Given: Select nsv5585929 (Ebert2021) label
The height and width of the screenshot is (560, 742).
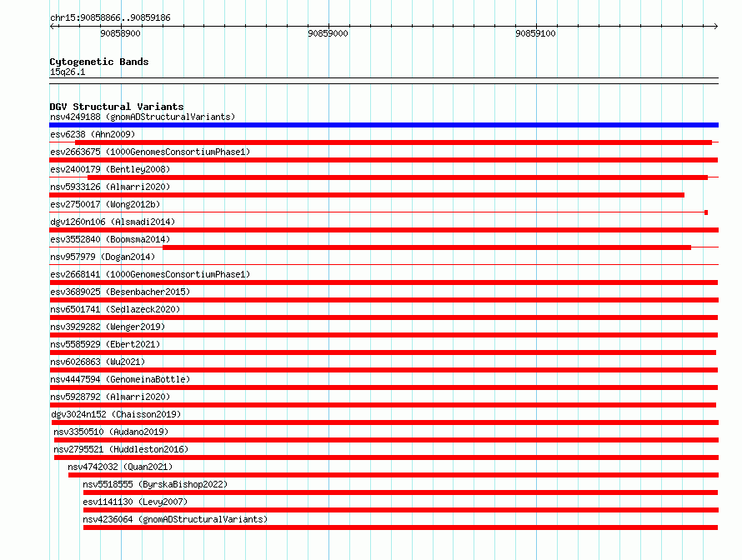Looking at the screenshot, I should [x=105, y=344].
